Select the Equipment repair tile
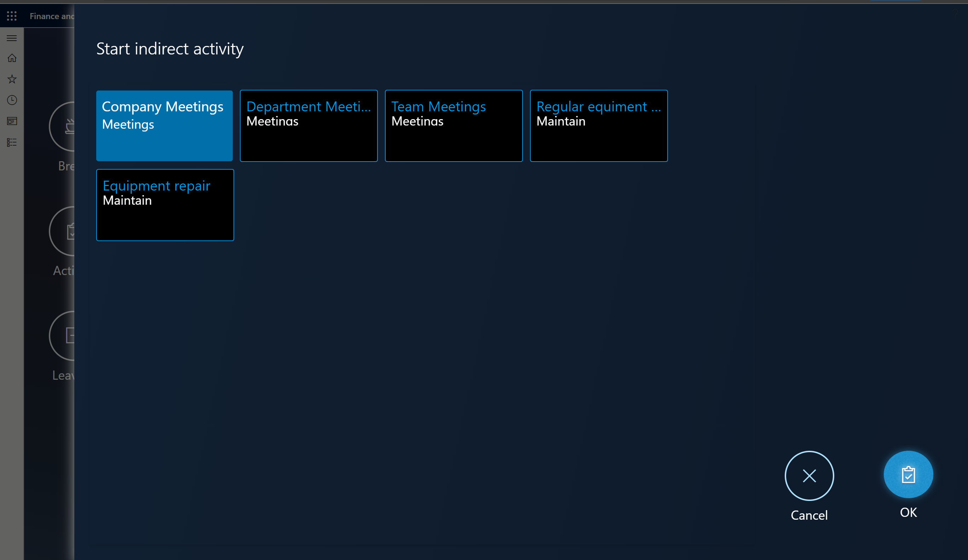Viewport: 968px width, 560px height. tap(165, 205)
